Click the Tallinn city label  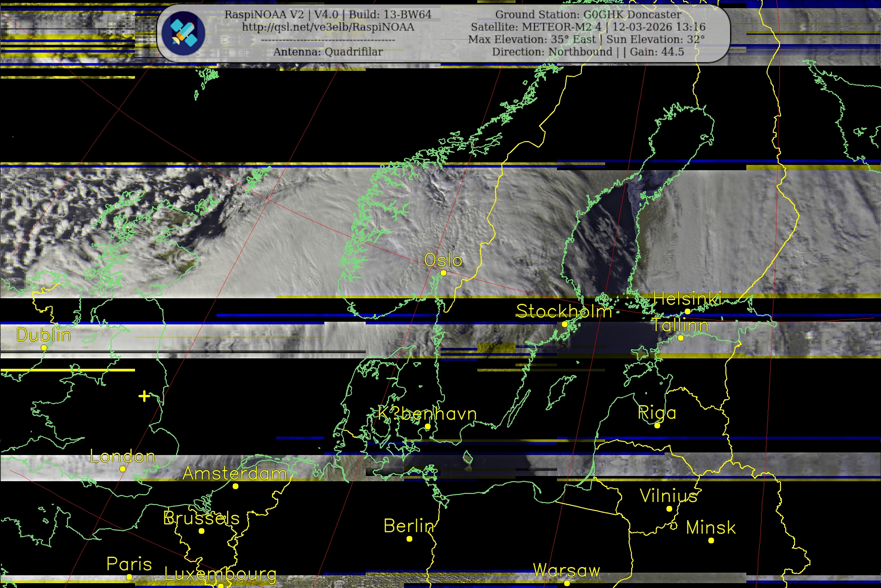pos(680,325)
